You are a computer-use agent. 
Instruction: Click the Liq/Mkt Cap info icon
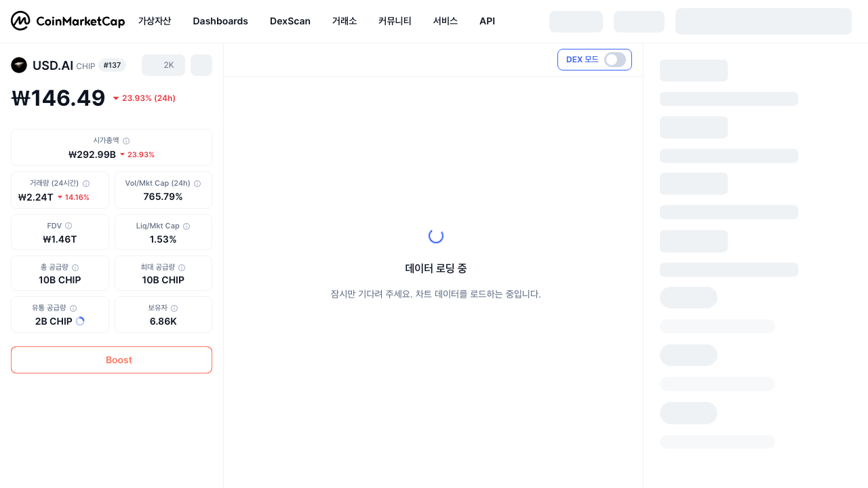click(186, 226)
